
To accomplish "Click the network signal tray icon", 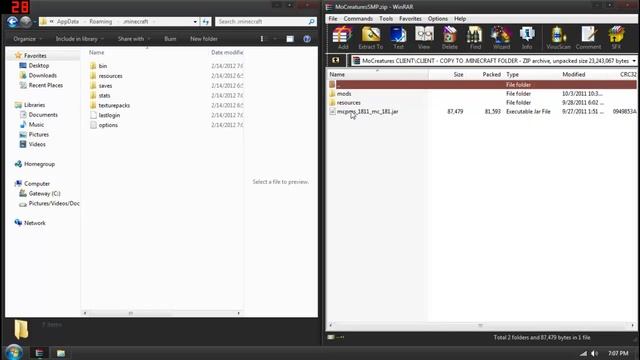I will (584, 353).
